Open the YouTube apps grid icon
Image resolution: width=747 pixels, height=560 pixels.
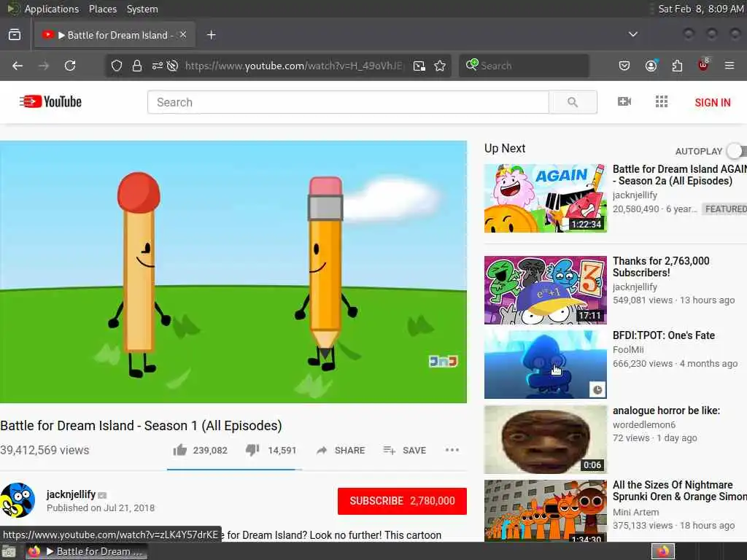click(661, 101)
